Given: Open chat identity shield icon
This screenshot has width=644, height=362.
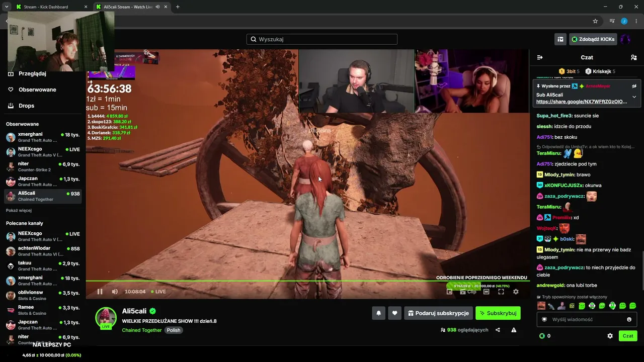Looking at the screenshot, I should 544,319.
